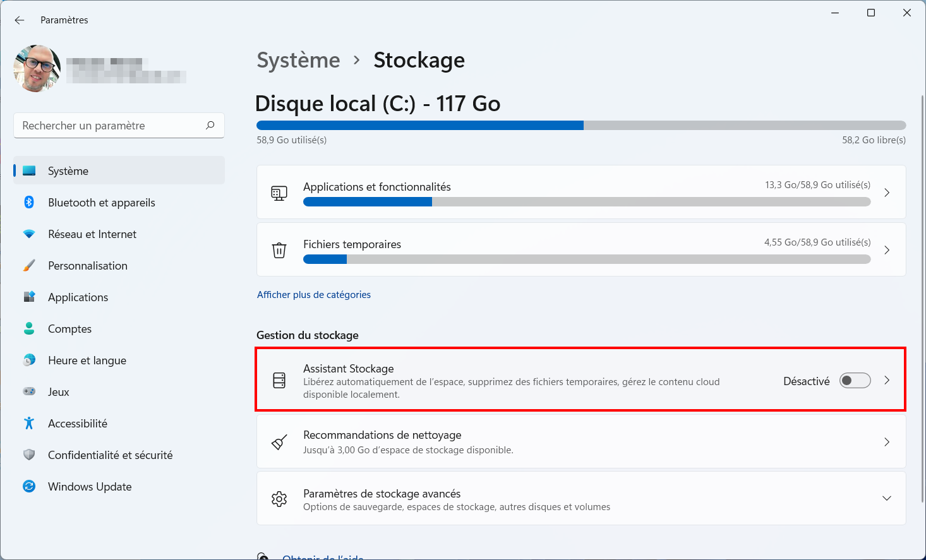This screenshot has width=926, height=560.
Task: Enable the Assistant Stockage toggle
Action: click(x=855, y=381)
